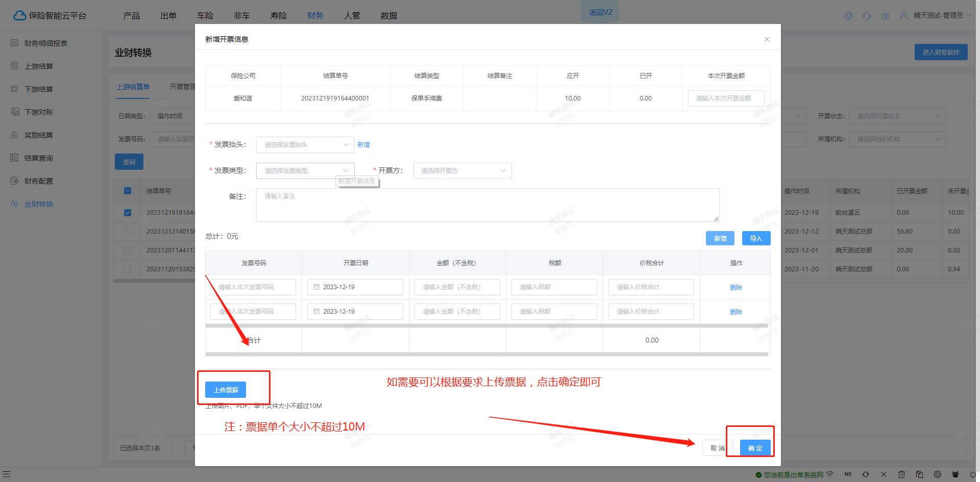Click the 返回V2 button
Viewport: 980px width, 482px height.
coord(600,11)
